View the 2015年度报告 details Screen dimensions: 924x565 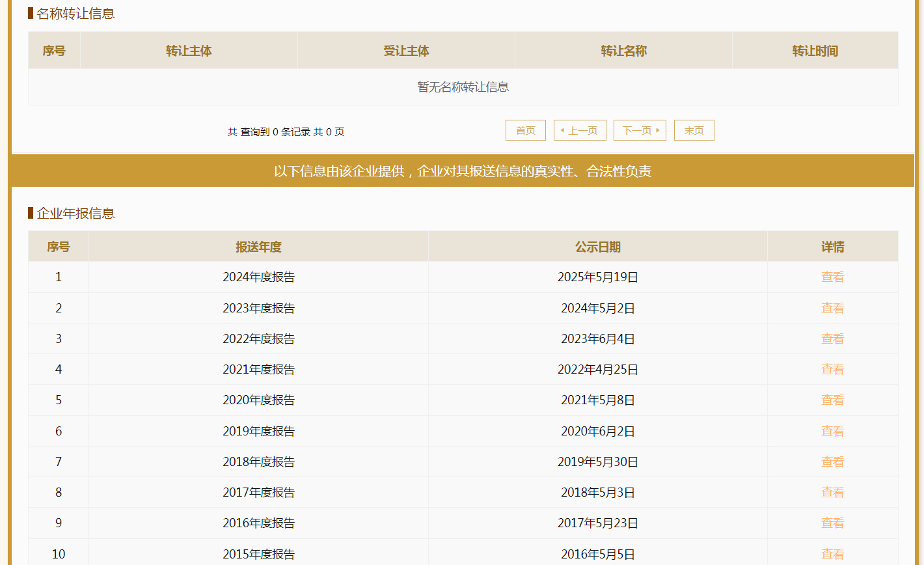click(832, 554)
